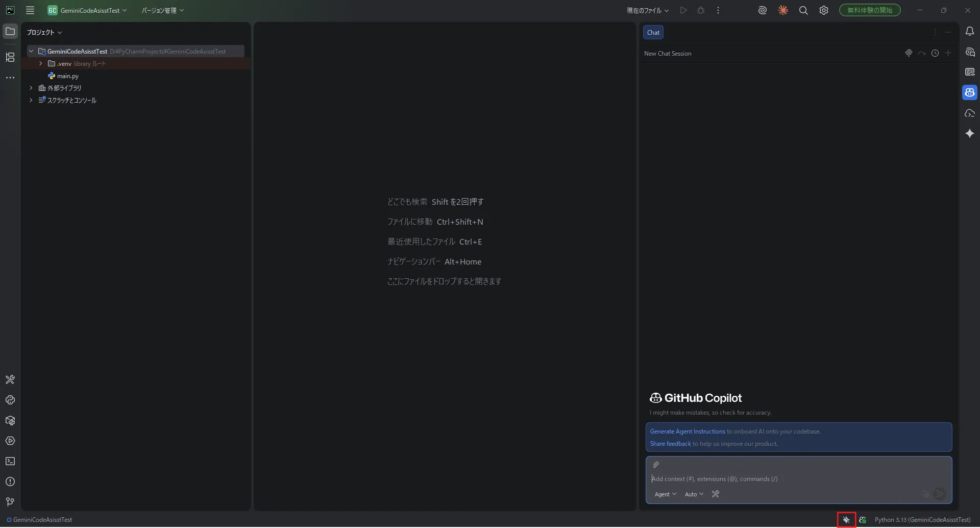Expand the .venv folder
Image resolution: width=980 pixels, height=528 pixels.
pyautogui.click(x=41, y=64)
